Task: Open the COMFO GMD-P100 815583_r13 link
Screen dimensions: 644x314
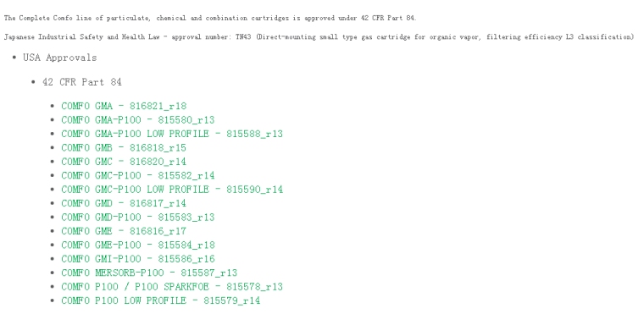Action: pyautogui.click(x=138, y=218)
